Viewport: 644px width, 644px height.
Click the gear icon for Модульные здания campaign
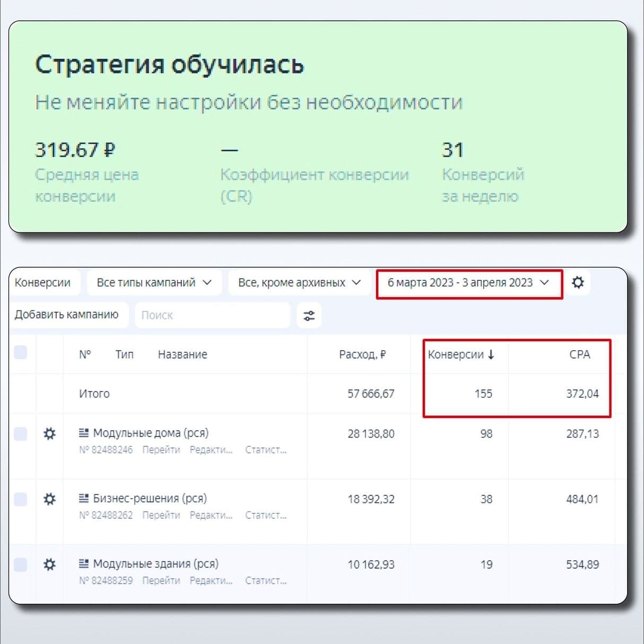click(x=49, y=564)
